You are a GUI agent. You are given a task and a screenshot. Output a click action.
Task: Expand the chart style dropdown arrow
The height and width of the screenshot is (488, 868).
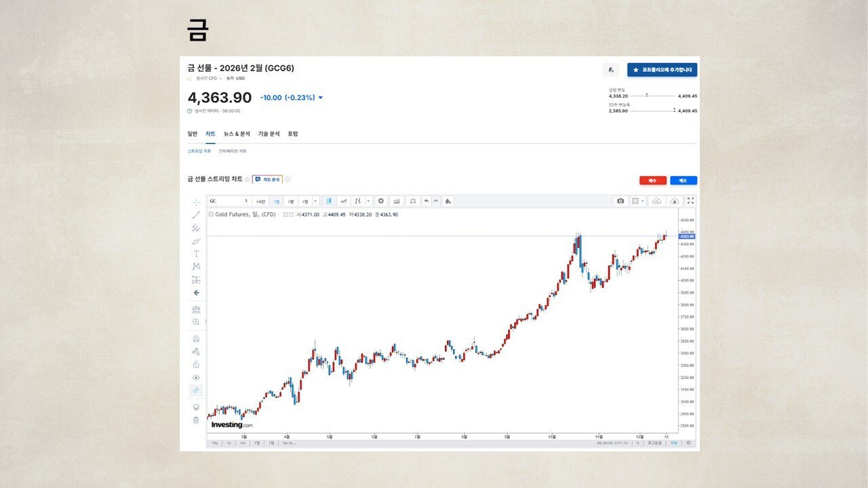pyautogui.click(x=368, y=201)
